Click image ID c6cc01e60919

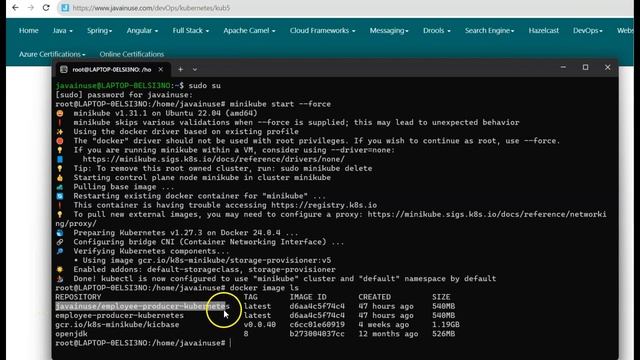coord(317,325)
